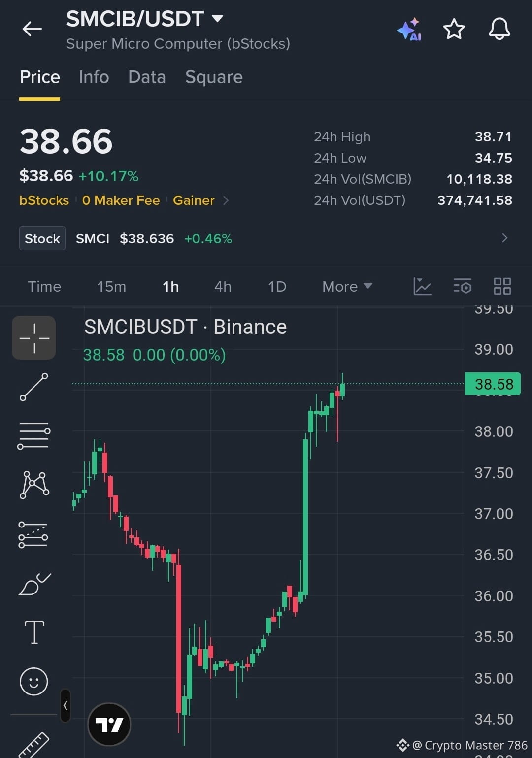Tap the large 38.66 price
The height and width of the screenshot is (758, 532).
pyautogui.click(x=66, y=142)
